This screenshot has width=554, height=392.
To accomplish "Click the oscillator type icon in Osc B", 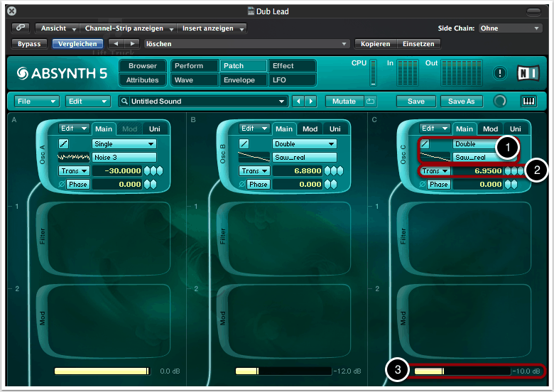I will coord(244,143).
